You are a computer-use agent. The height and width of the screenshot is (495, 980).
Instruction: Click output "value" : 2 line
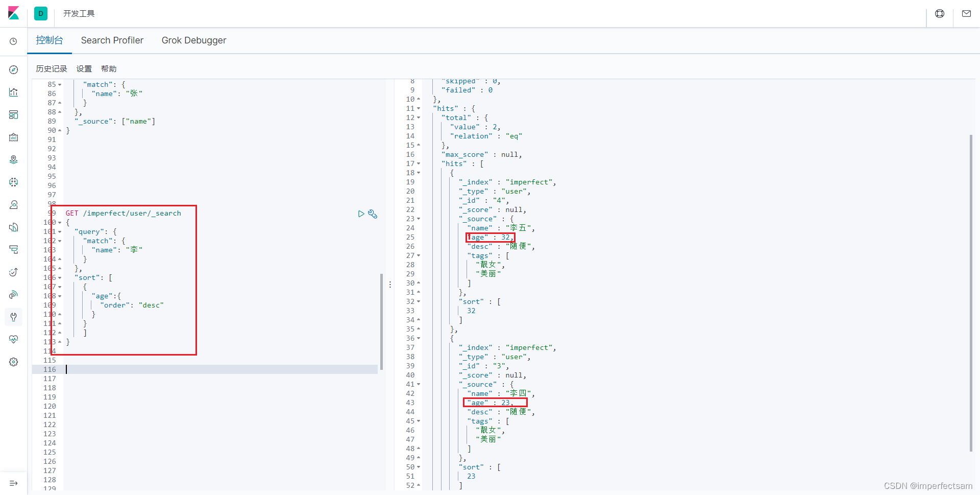click(x=475, y=127)
